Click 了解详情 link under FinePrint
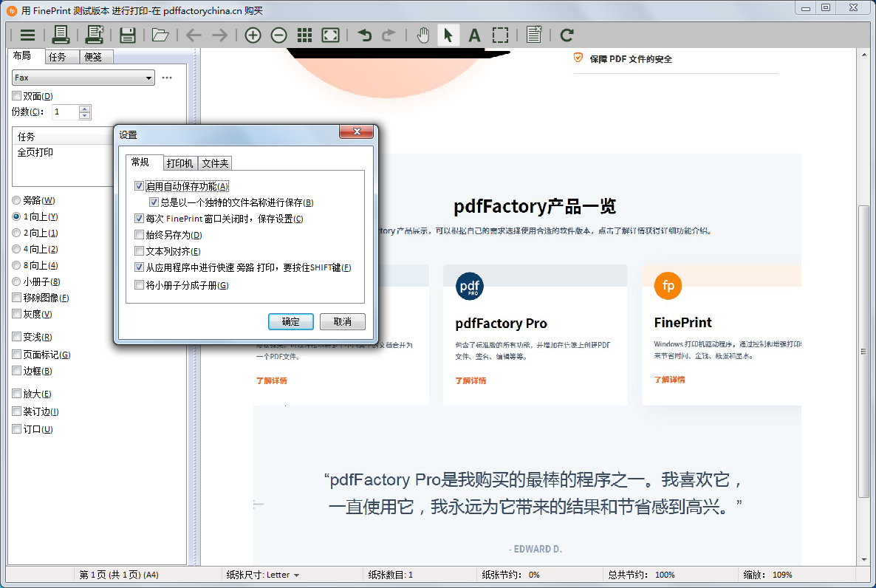The image size is (876, 588). click(669, 380)
